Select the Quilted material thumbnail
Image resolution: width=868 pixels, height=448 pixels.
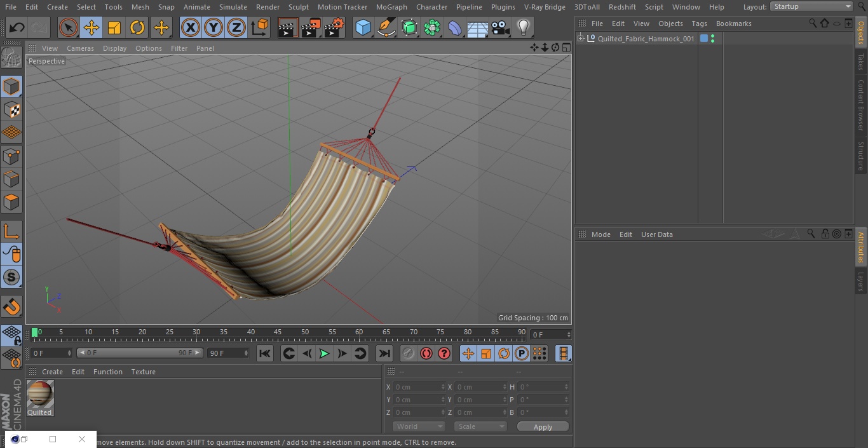(x=40, y=395)
